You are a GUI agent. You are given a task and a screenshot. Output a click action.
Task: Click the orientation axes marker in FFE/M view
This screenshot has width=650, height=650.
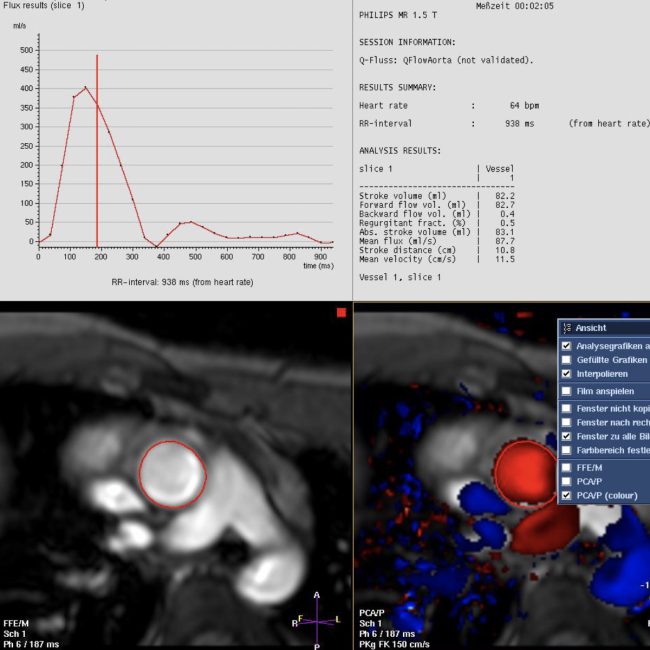317,620
